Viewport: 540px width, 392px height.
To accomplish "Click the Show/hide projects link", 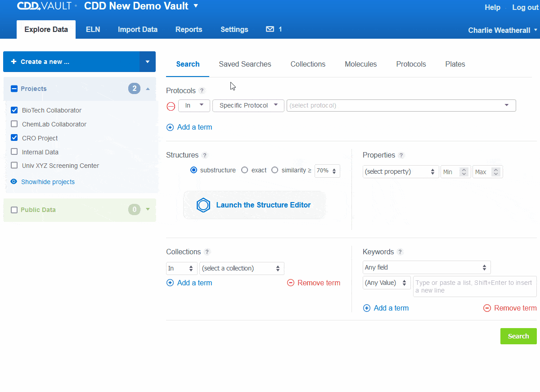I will point(48,182).
